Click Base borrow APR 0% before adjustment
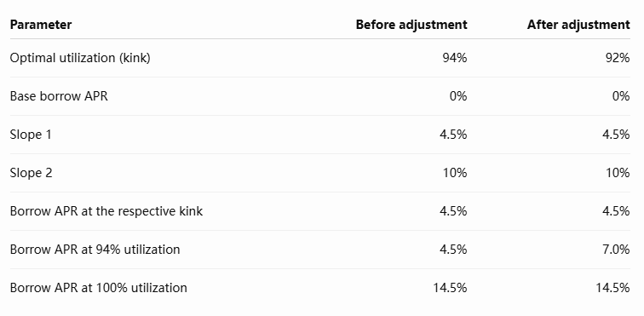The width and height of the screenshot is (644, 316). click(458, 96)
